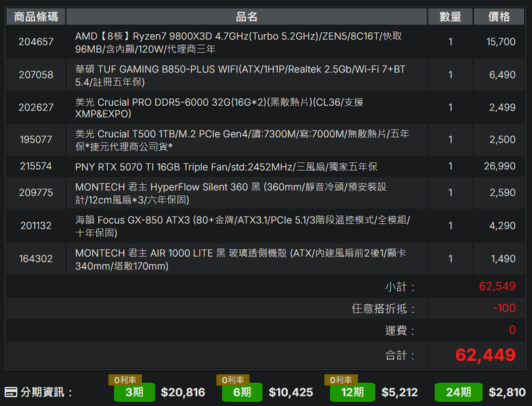The height and width of the screenshot is (406, 532).
Task: Click product code 164302
Action: (x=36, y=259)
